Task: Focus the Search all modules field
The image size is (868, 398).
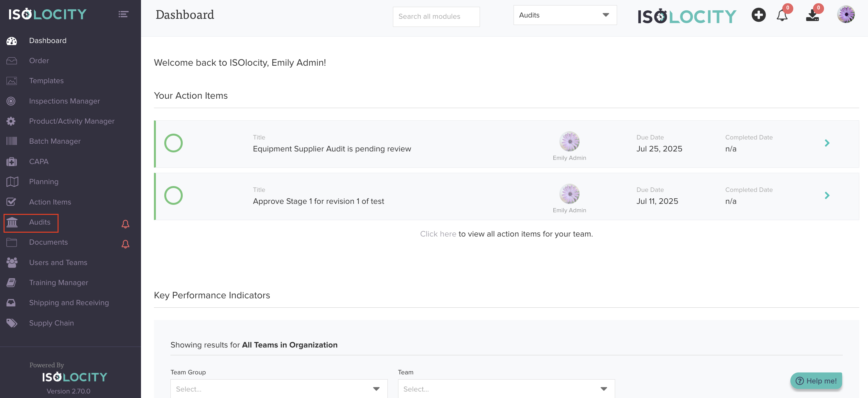Action: point(436,17)
